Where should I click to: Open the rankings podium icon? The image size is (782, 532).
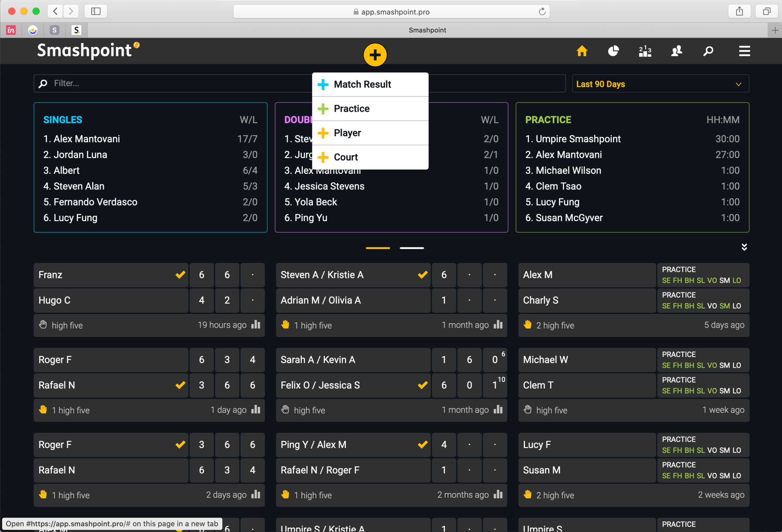click(x=645, y=51)
